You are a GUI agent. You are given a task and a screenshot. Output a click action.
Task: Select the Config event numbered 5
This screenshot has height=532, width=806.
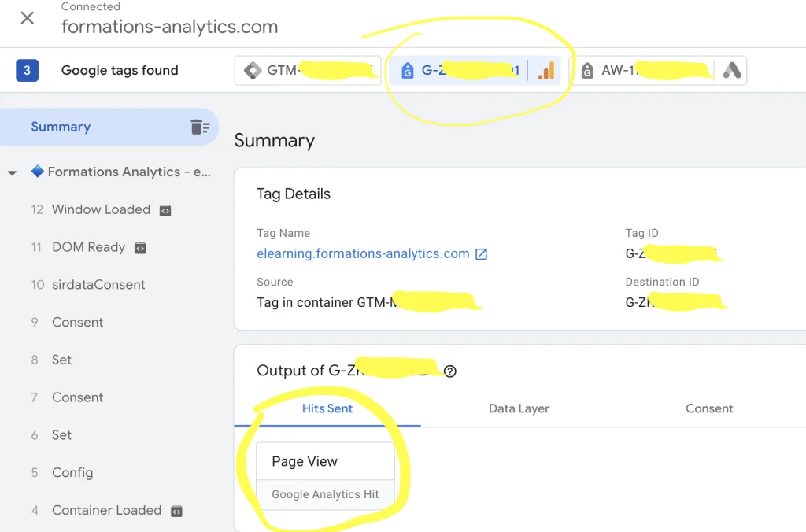tap(72, 473)
